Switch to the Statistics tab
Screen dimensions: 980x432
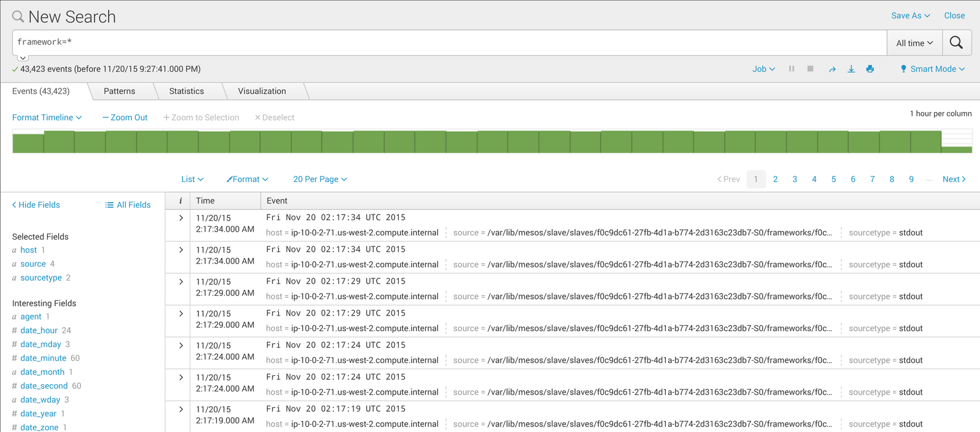click(186, 91)
